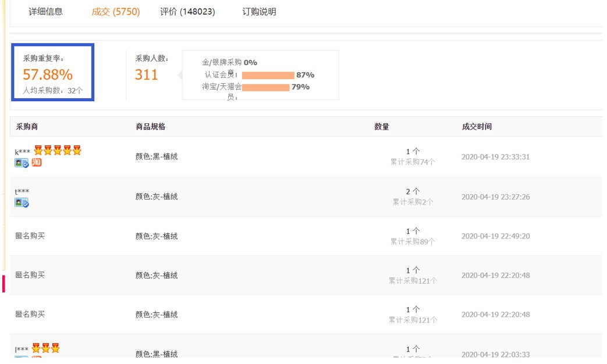The image size is (607, 364).
Task: Click the 认证会员 87% progress bar
Action: [x=268, y=75]
